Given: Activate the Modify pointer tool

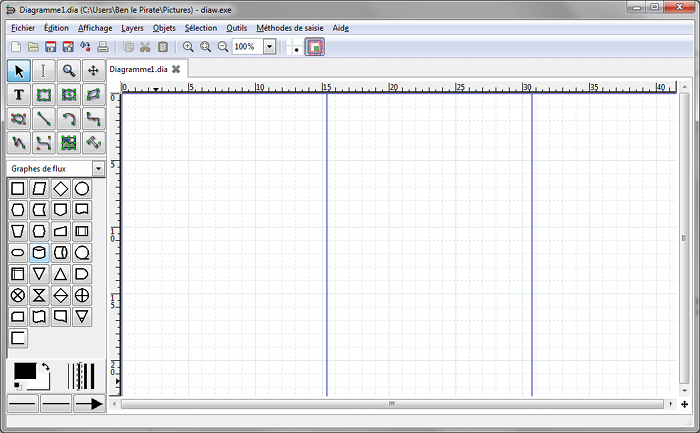Looking at the screenshot, I should point(18,71).
